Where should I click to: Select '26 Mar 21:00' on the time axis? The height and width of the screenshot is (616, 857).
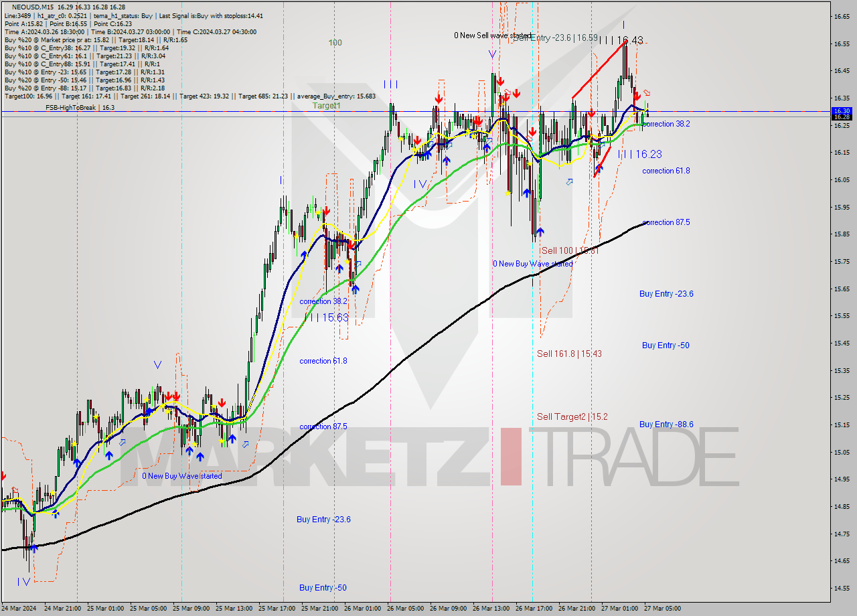[576, 609]
